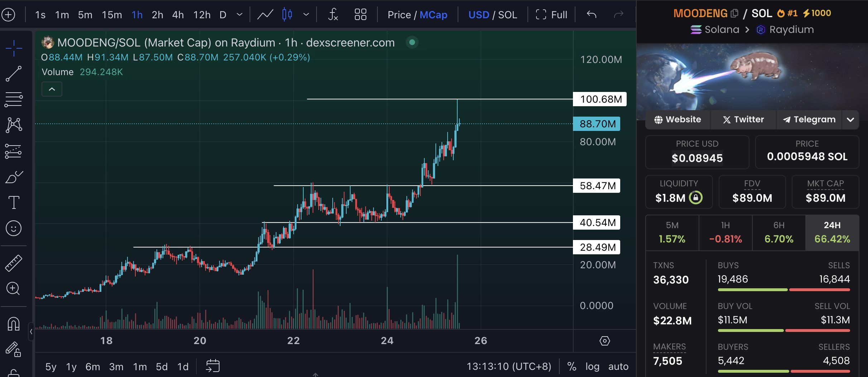Click the add symbol plus icon
Image resolution: width=868 pixels, height=377 pixels.
coord(9,15)
